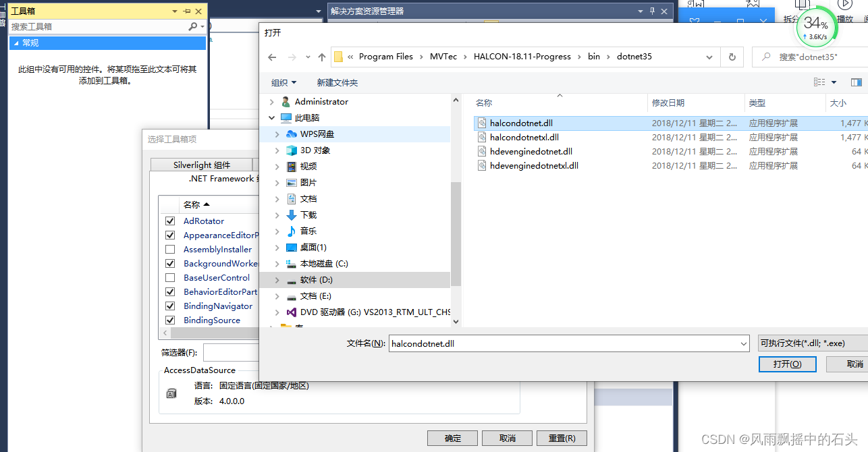Open 文档 folder icon
Viewport: 868px width, 452px height.
[292, 199]
